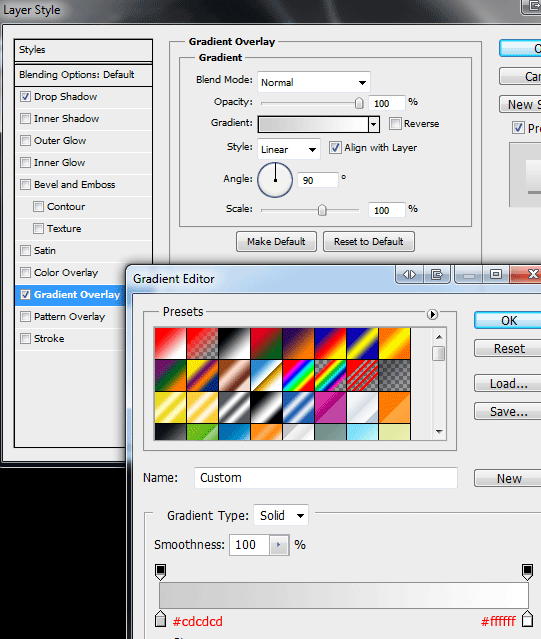
Task: Toggle the Reverse gradient checkbox
Action: pyautogui.click(x=395, y=123)
